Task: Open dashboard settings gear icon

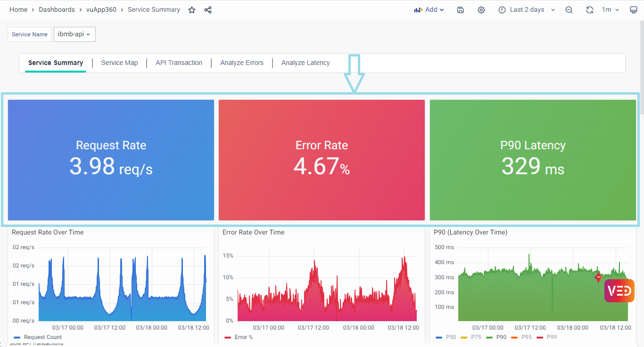Action: point(481,10)
